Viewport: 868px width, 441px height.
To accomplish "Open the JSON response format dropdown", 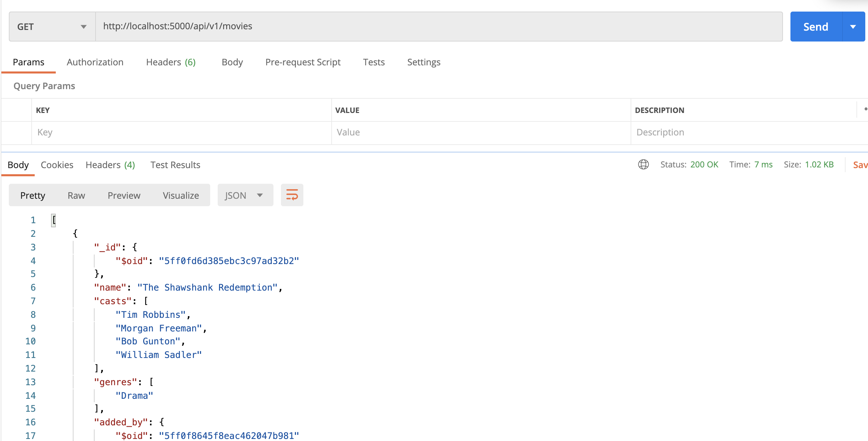I will coord(245,195).
